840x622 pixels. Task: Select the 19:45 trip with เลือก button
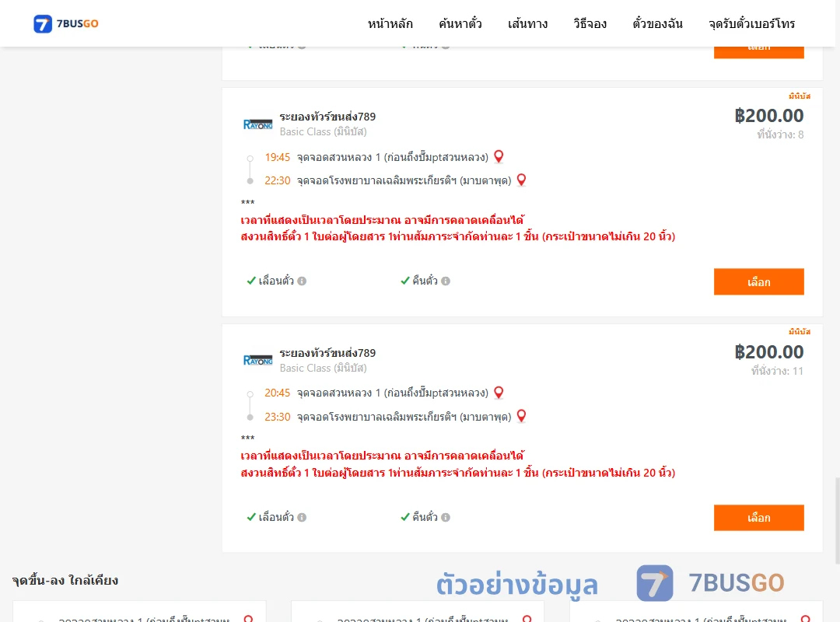pyautogui.click(x=758, y=281)
